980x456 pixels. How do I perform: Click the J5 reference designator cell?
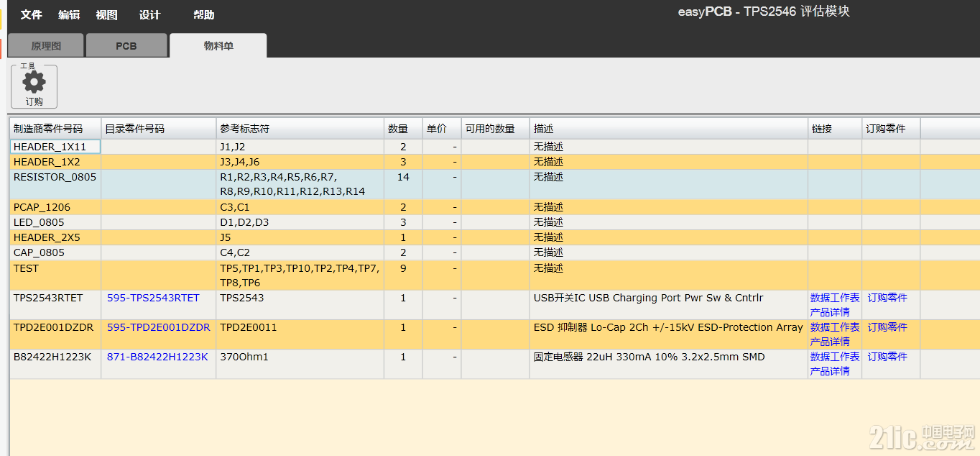coord(300,237)
